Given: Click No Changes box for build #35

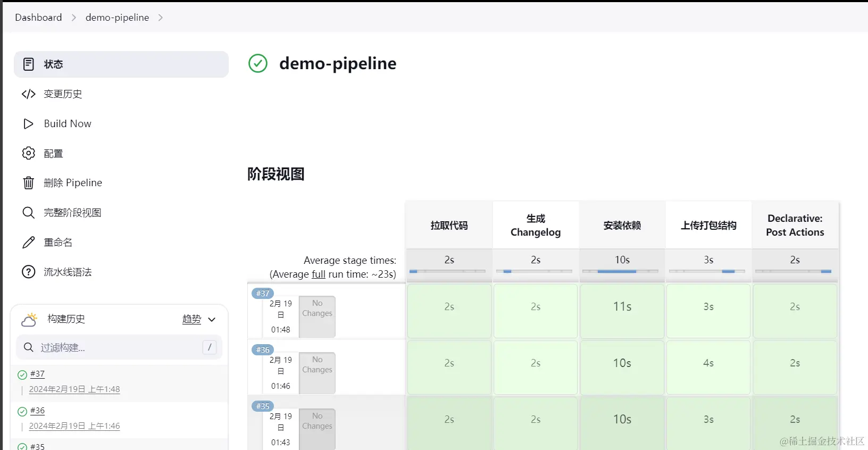Looking at the screenshot, I should (317, 429).
